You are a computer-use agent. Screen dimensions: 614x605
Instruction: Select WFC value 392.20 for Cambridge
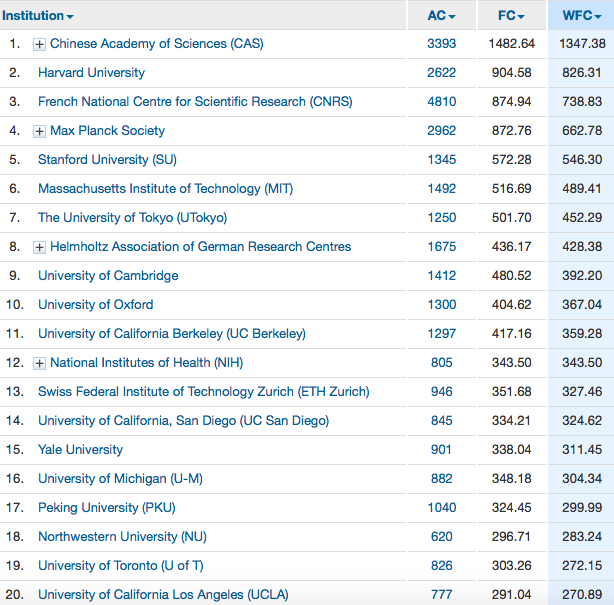pos(582,275)
